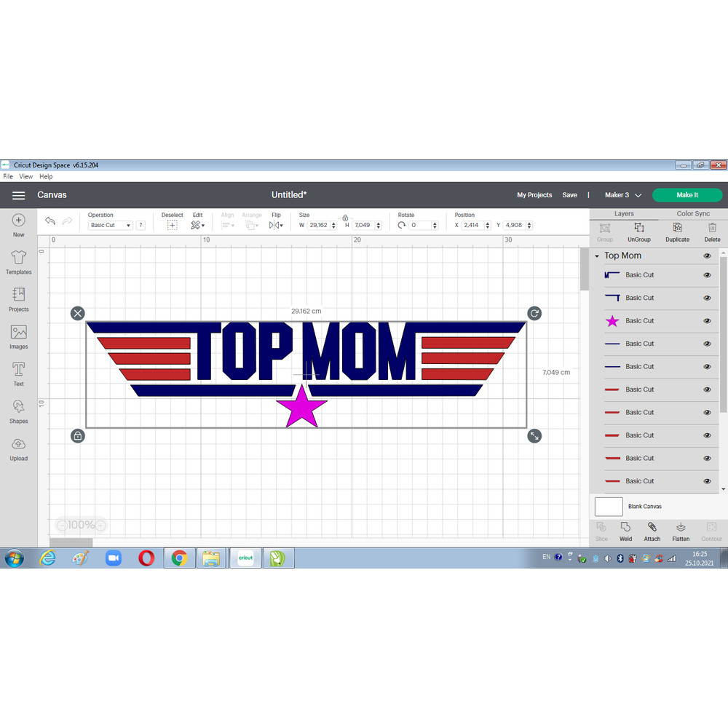Click the Weld tool icon
This screenshot has width=728, height=728.
pos(625,528)
